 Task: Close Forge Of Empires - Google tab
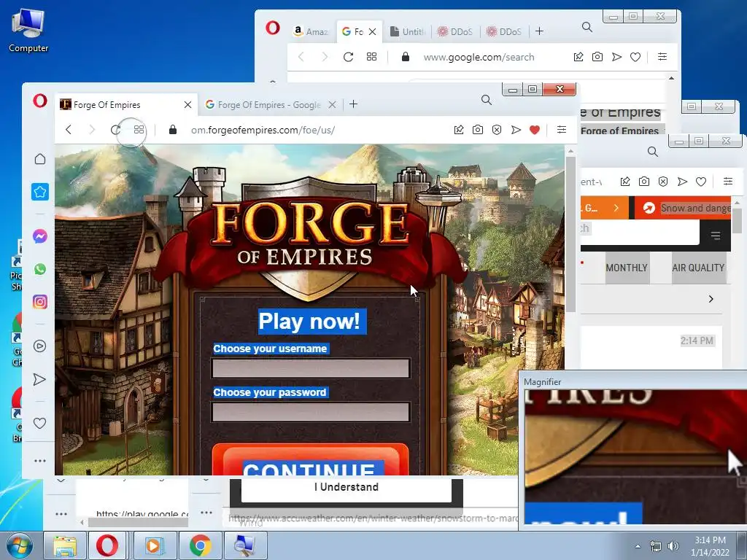tap(332, 105)
